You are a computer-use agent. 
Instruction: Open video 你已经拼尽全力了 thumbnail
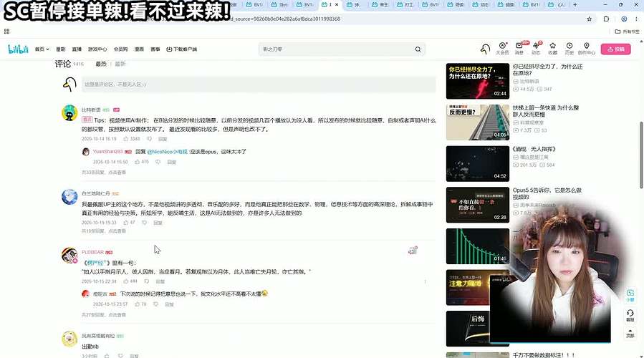[x=478, y=81]
